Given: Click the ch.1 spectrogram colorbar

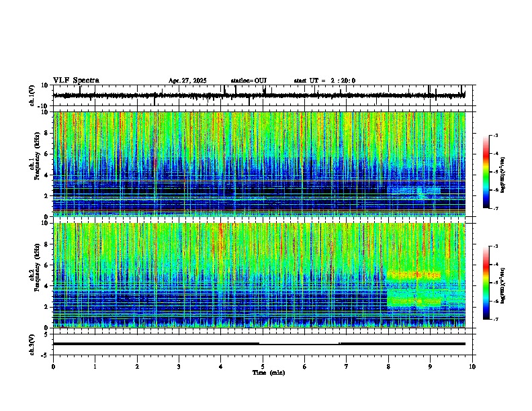Looking at the screenshot, I should click(x=486, y=172).
